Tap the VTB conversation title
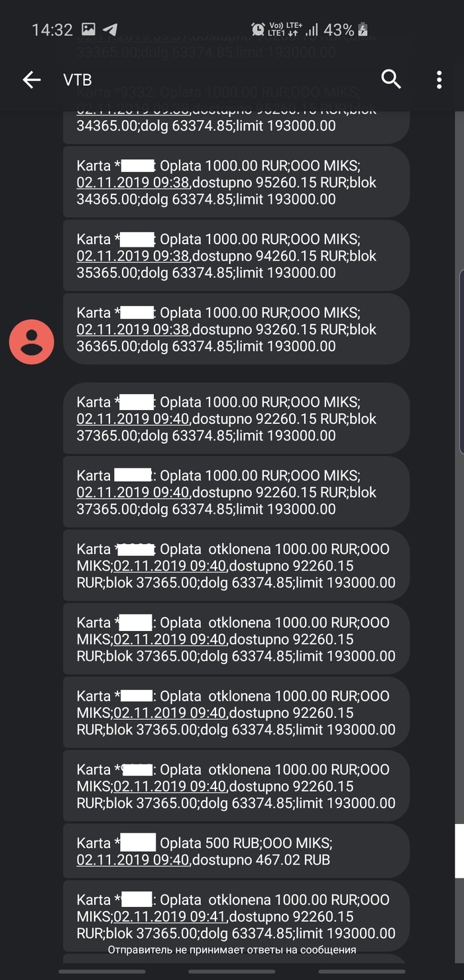The image size is (464, 980). tap(78, 80)
